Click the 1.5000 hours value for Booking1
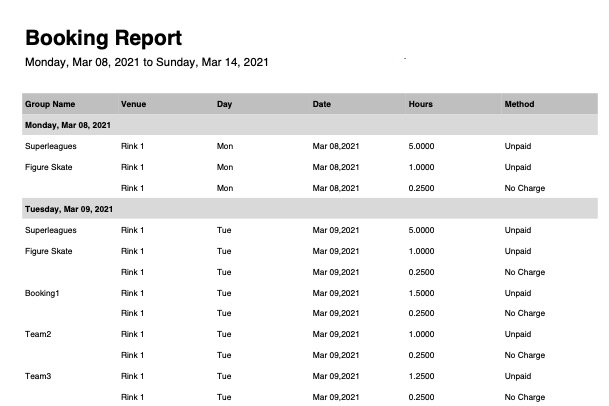The height and width of the screenshot is (406, 609). tap(421, 293)
